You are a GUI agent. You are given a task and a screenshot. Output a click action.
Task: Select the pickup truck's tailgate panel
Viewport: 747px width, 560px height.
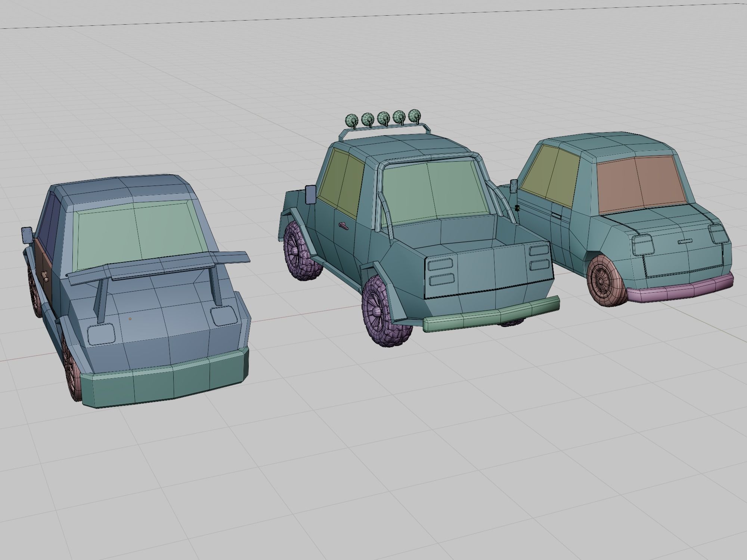(489, 270)
